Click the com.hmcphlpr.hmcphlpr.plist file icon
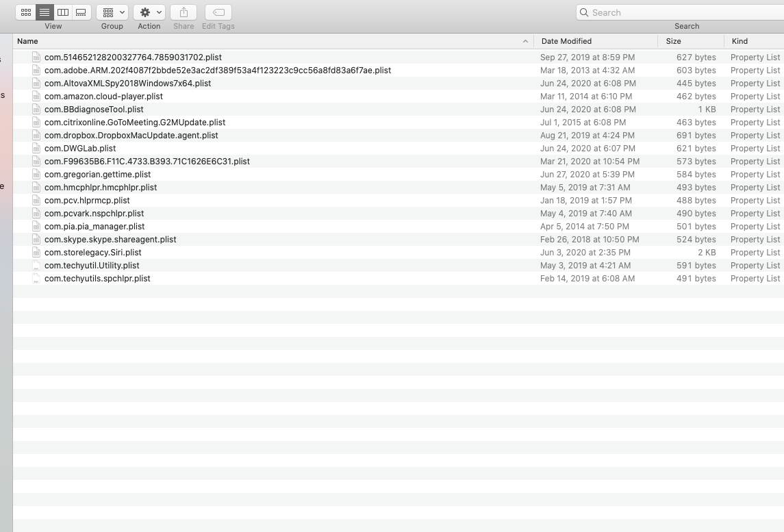The width and height of the screenshot is (784, 532). 36,187
